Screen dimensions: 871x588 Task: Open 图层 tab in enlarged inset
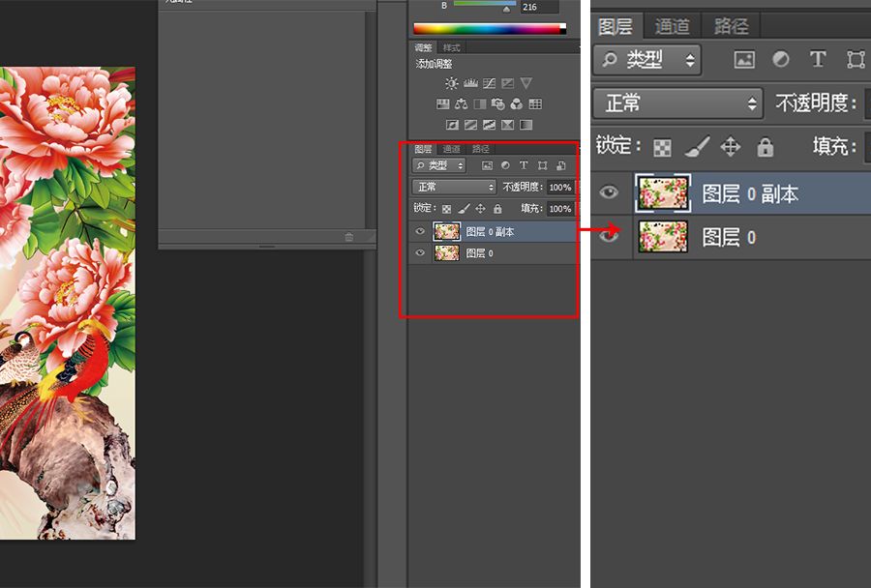616,26
